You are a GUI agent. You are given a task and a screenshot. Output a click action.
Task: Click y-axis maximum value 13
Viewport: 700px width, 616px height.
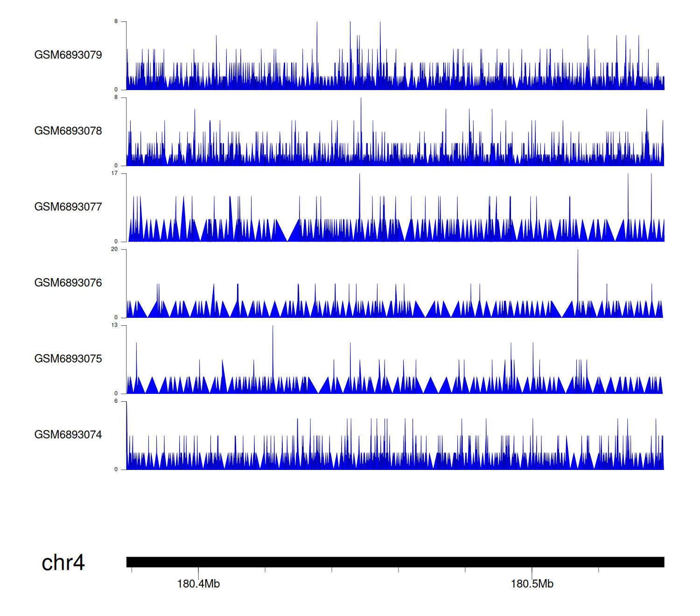coord(114,325)
